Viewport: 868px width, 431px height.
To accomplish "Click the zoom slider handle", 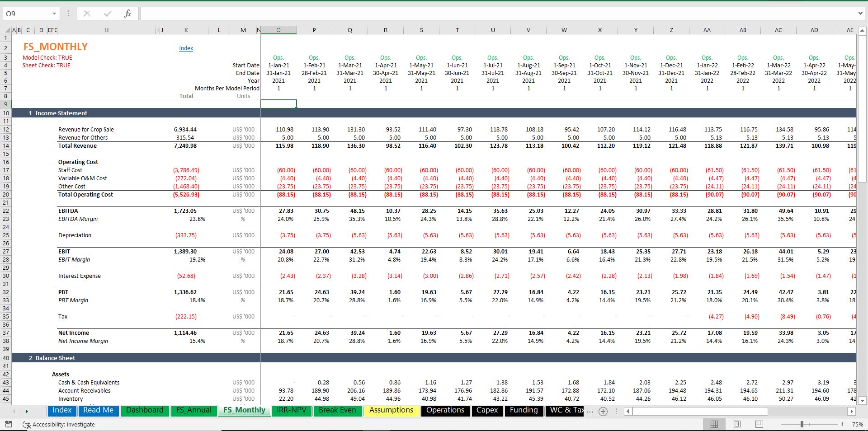I will click(x=802, y=424).
